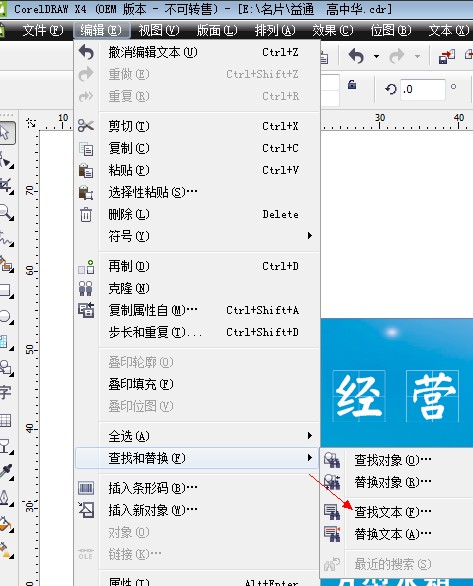Image resolution: width=473 pixels, height=586 pixels.
Task: Click the replace-objects icon beside 替换对象
Action: 332,482
